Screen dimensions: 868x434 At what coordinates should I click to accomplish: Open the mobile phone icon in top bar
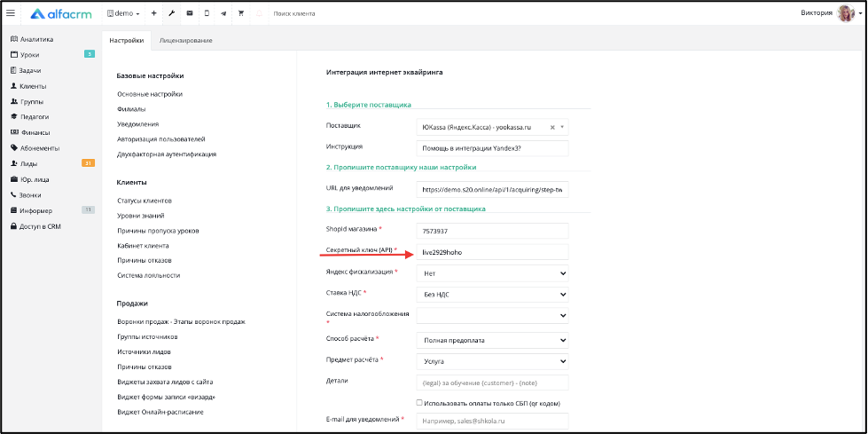tap(207, 13)
